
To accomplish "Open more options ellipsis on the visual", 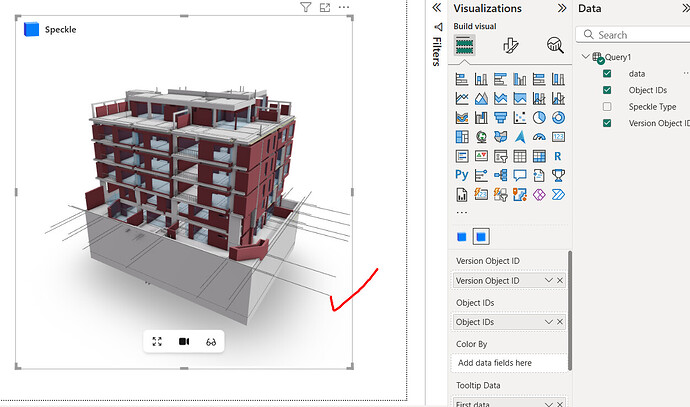I will point(344,7).
